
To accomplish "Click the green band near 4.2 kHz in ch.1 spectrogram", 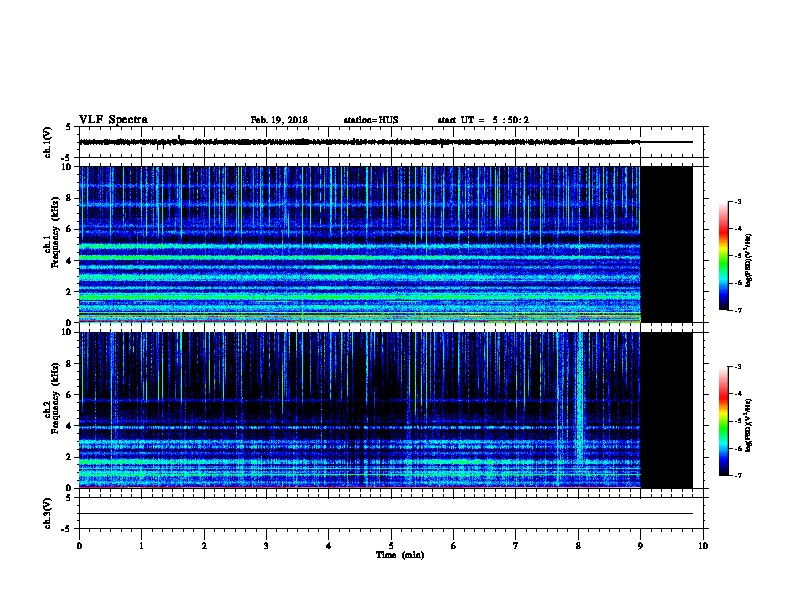I will (x=360, y=258).
